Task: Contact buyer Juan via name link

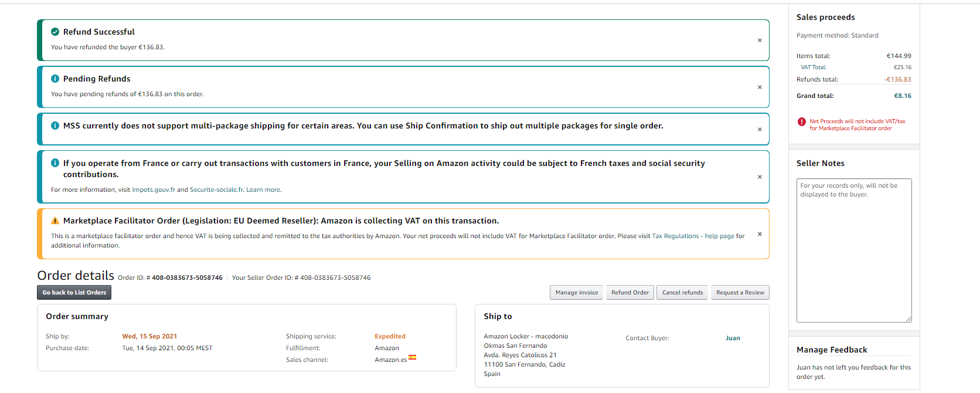Action: (x=733, y=338)
